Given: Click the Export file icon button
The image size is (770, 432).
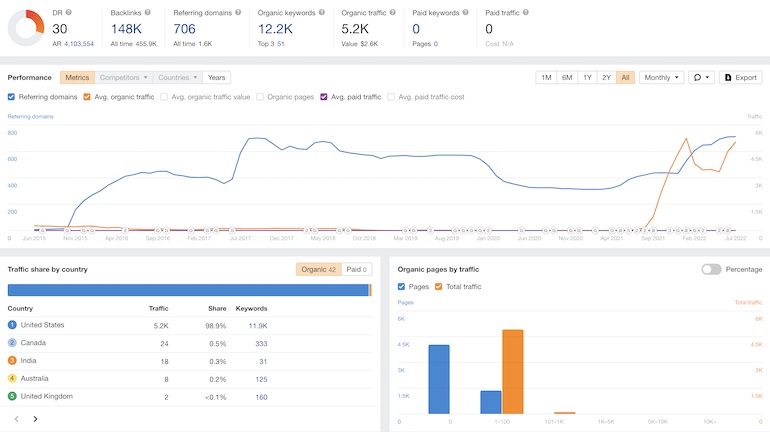Looking at the screenshot, I should (x=741, y=78).
